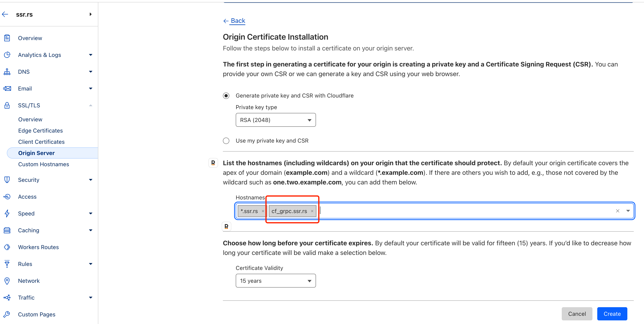Click the Security shield icon

(x=7, y=180)
